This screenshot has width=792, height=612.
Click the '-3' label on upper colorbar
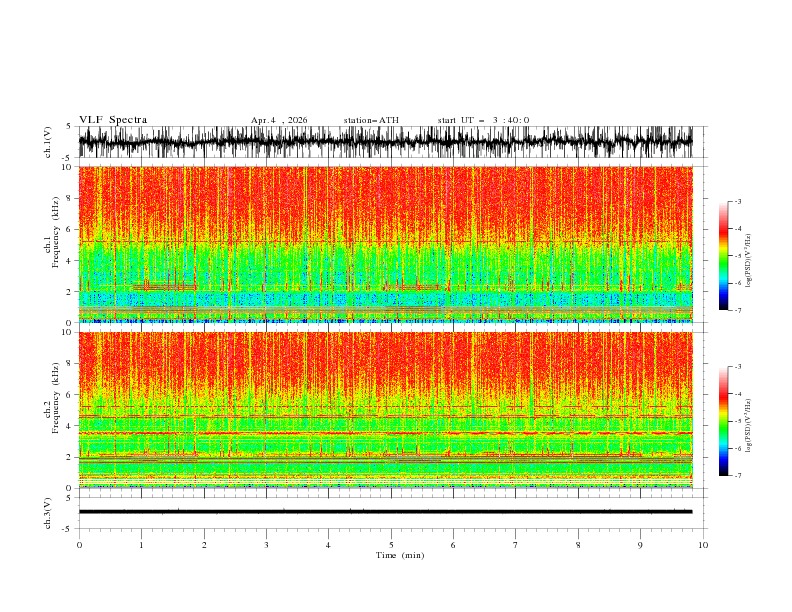pyautogui.click(x=738, y=201)
